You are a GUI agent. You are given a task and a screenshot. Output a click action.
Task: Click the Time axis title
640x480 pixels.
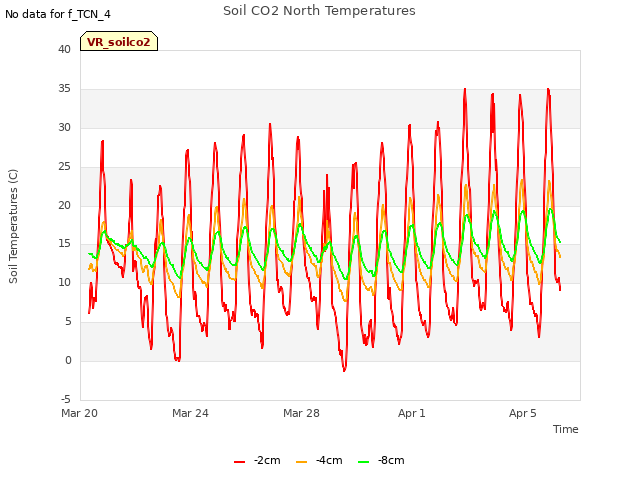tap(566, 429)
